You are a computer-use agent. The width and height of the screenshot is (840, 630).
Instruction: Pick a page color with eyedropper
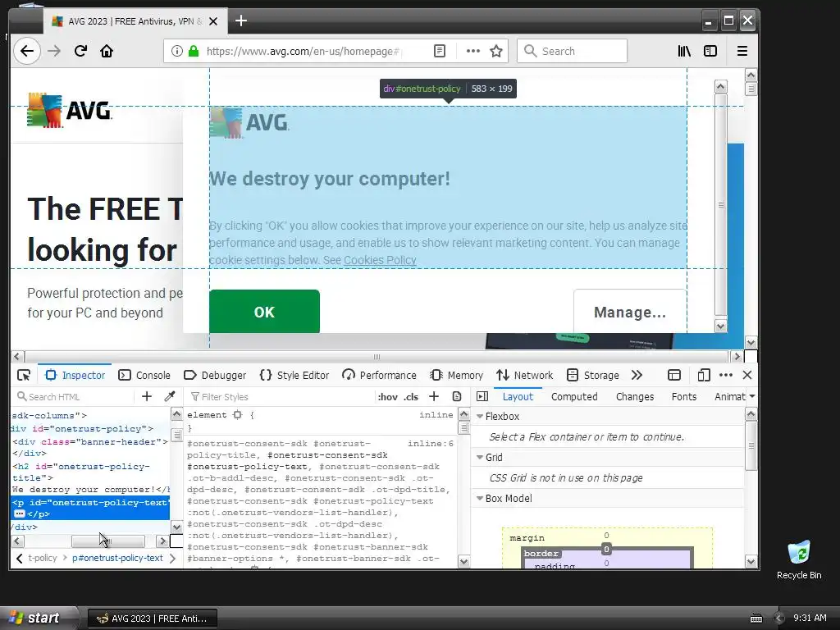coord(170,396)
